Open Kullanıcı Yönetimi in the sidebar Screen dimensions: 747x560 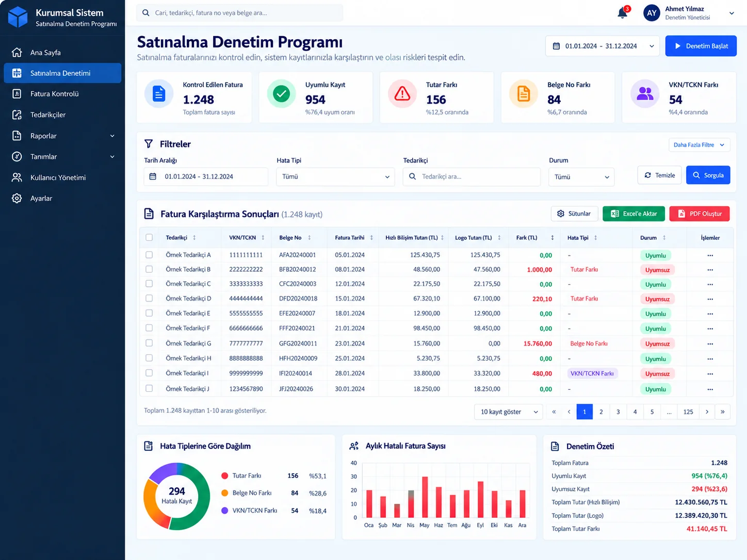[62, 177]
